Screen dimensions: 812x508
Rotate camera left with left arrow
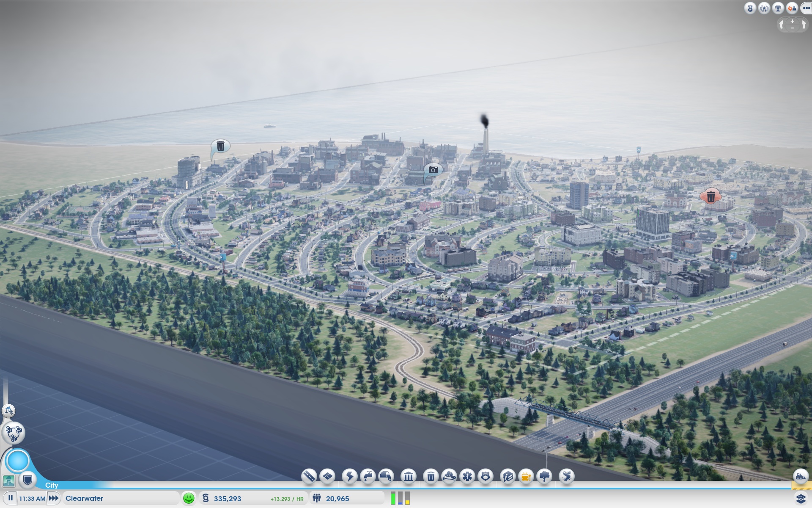[782, 25]
